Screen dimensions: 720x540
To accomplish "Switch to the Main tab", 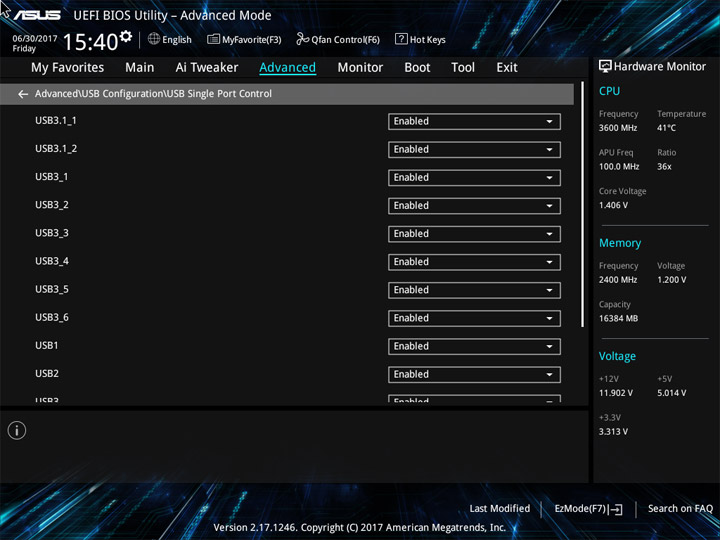I will 140,68.
